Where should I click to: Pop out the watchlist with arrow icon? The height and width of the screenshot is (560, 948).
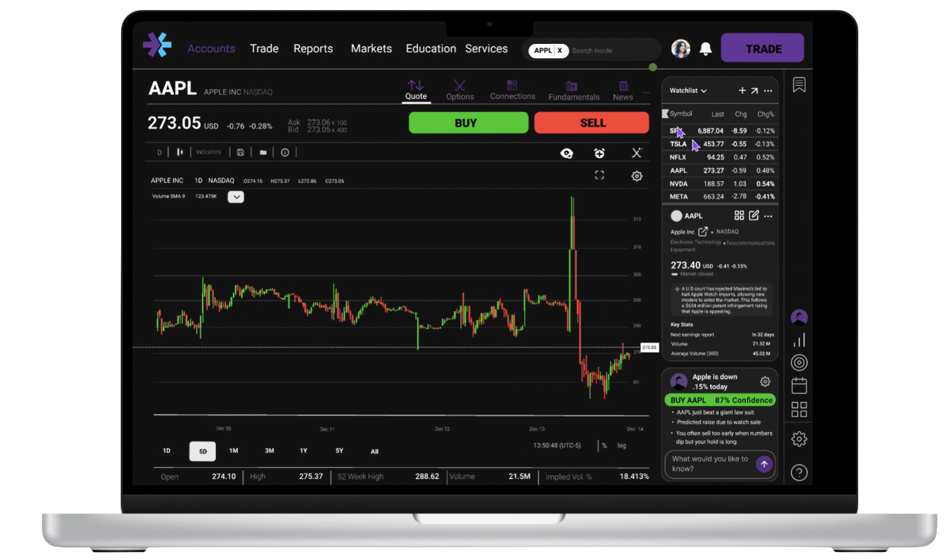[755, 90]
